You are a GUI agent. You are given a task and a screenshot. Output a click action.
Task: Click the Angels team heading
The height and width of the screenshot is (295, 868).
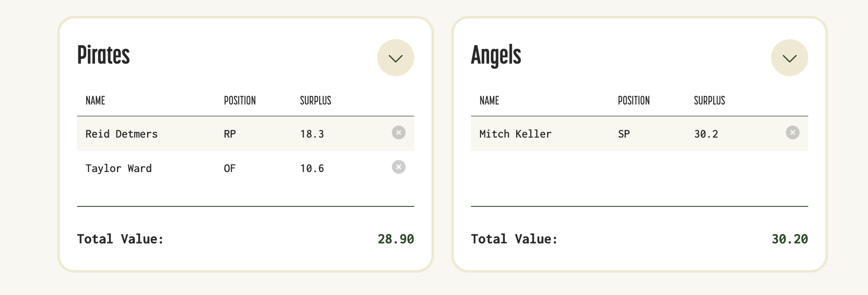(496, 56)
